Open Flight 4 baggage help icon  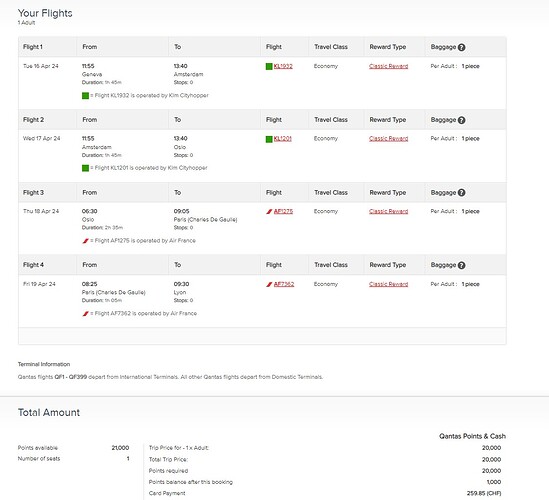[461, 265]
